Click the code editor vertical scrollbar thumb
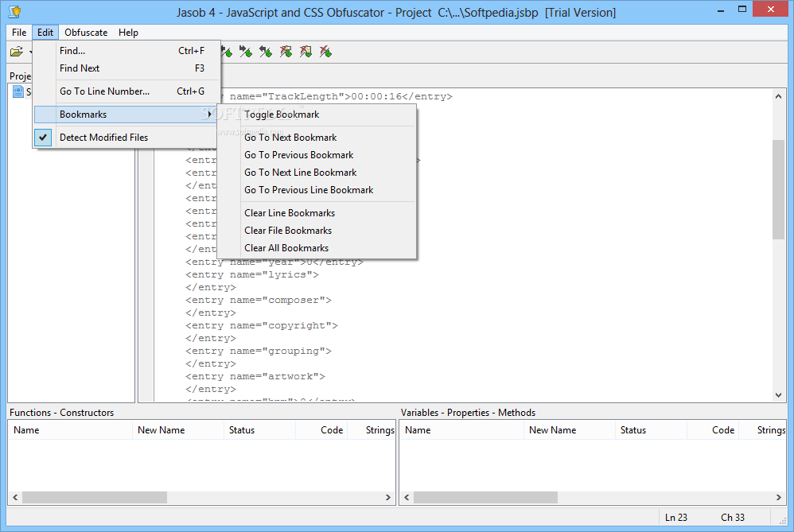 (778, 189)
